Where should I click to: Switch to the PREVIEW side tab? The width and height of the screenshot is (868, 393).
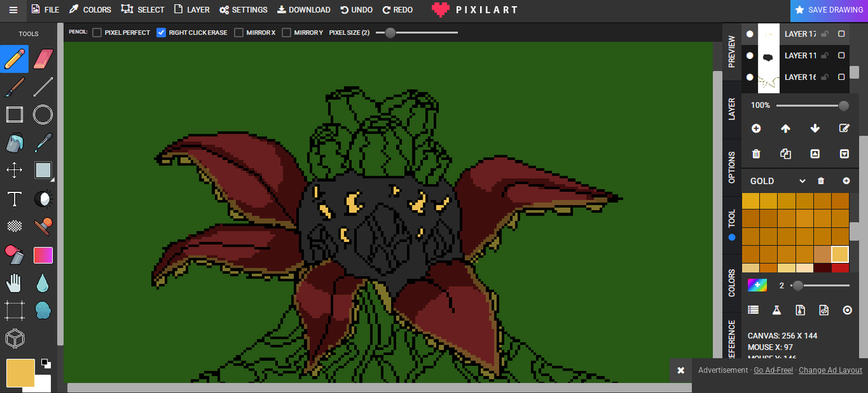(x=732, y=51)
